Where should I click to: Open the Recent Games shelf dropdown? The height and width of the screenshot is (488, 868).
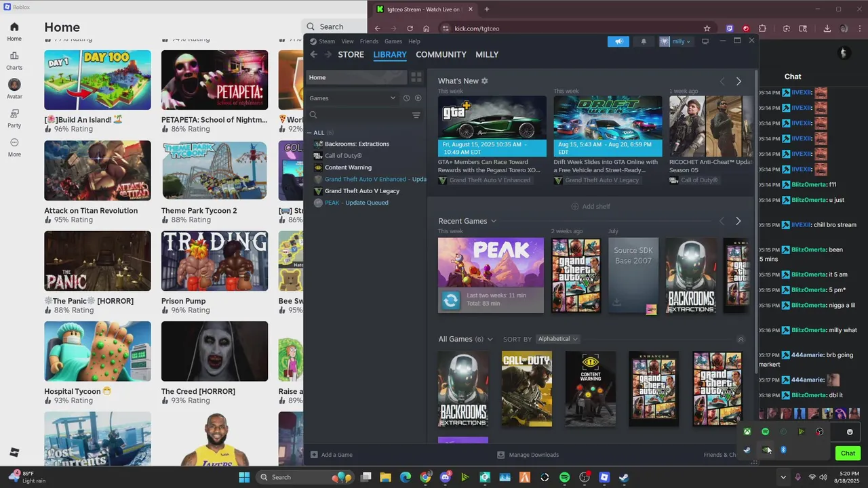(494, 221)
